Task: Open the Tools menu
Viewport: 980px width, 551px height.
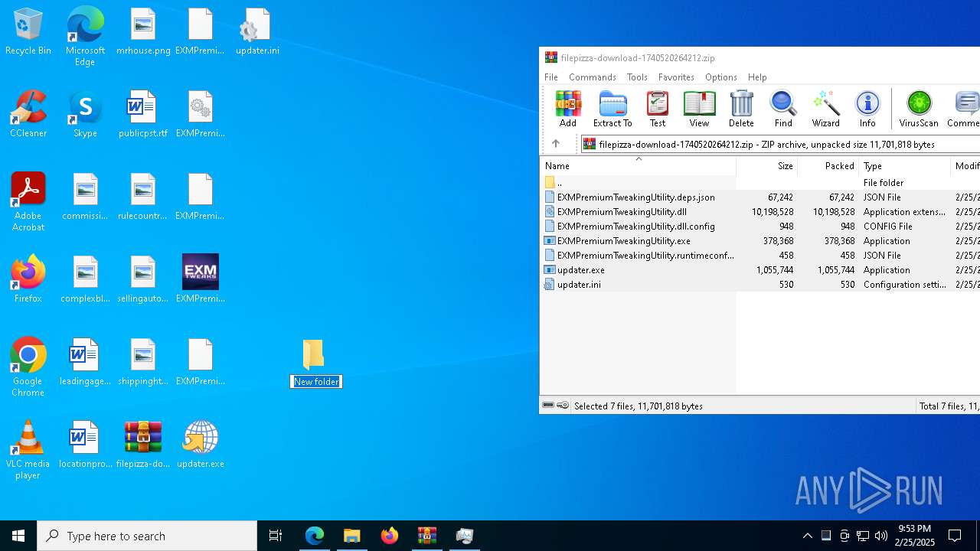Action: [637, 77]
